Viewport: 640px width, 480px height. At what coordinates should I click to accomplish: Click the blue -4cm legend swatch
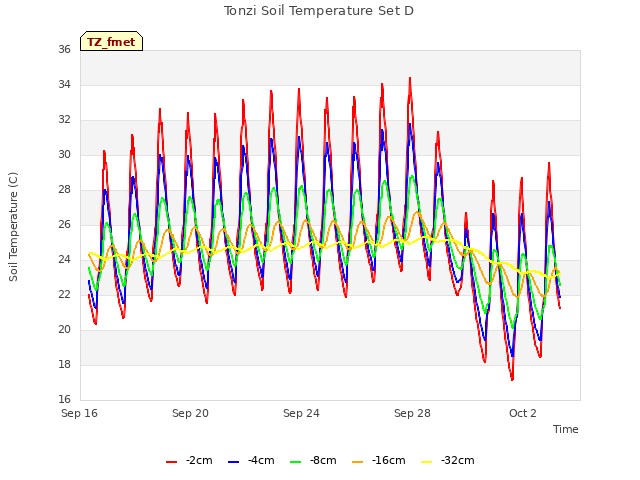point(233,462)
